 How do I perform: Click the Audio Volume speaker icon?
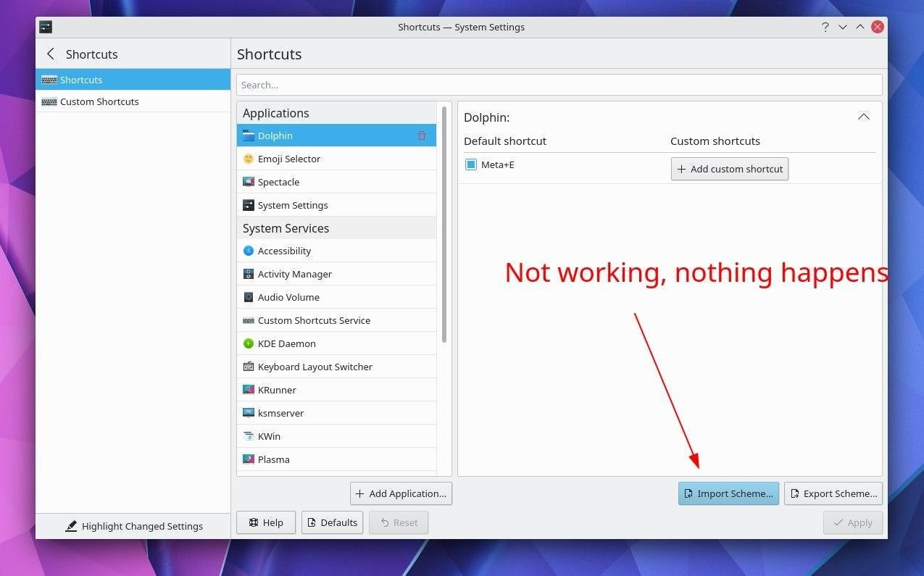(249, 297)
